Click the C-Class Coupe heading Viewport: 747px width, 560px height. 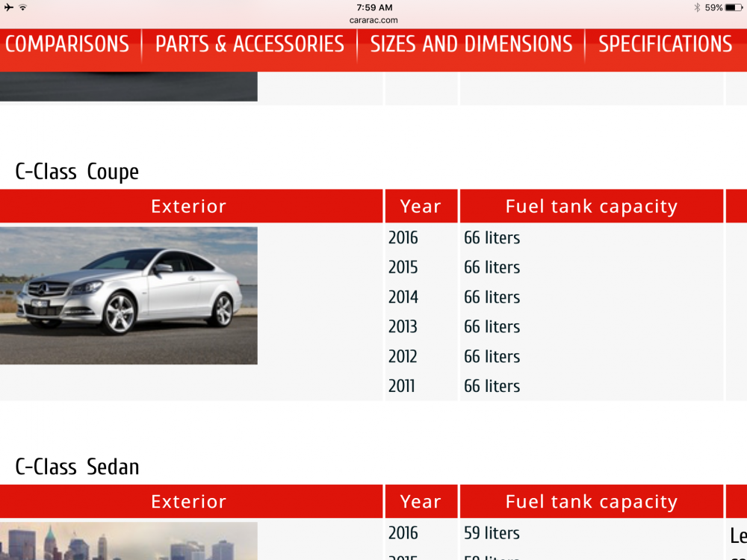point(77,172)
